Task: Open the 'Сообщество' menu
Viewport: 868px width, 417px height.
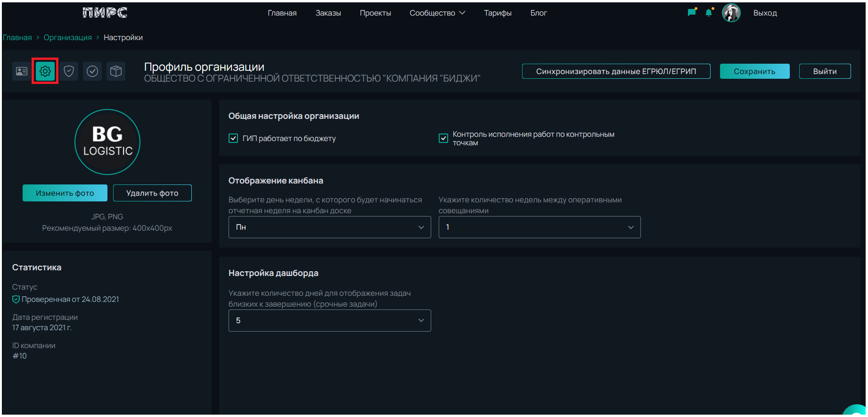Action: point(437,13)
